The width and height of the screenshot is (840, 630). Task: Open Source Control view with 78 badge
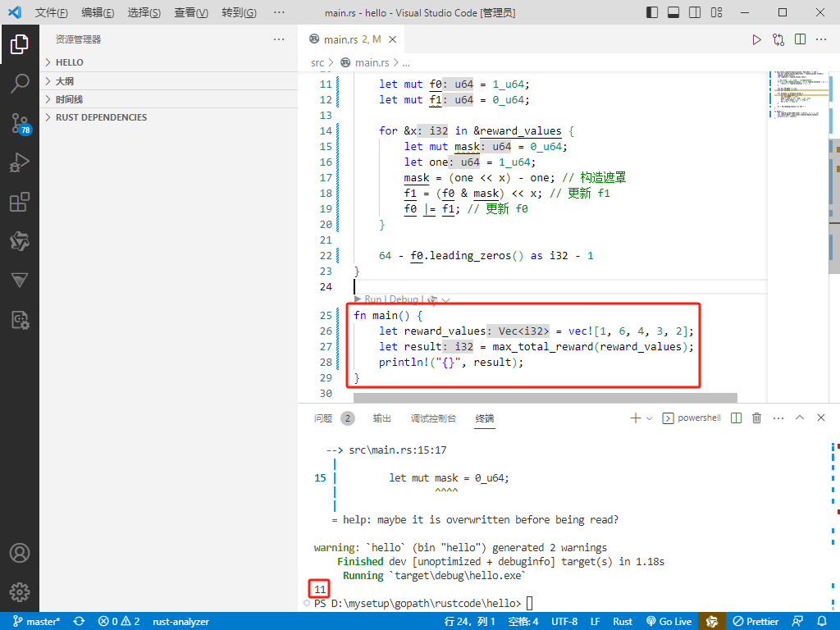point(21,123)
